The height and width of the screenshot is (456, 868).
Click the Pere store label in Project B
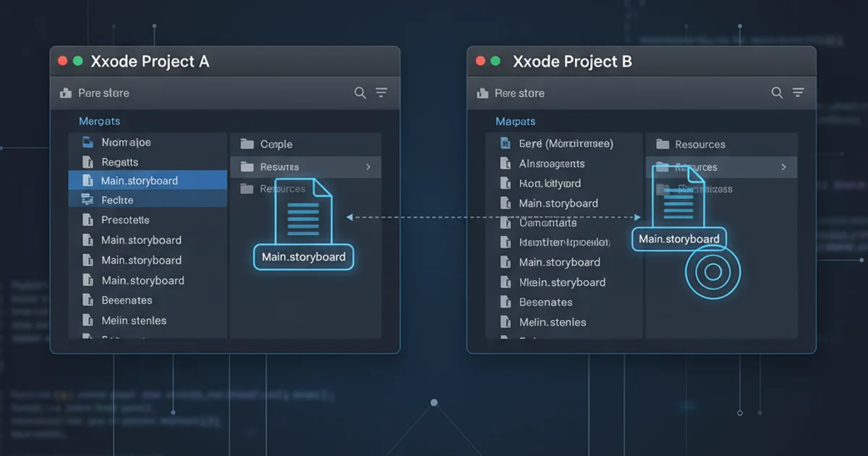[519, 93]
